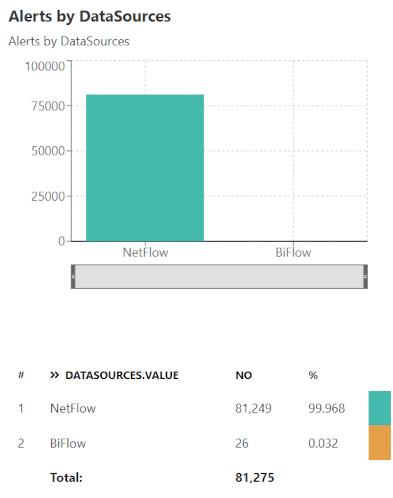
Task: Sort table by NO column header
Action: (244, 375)
